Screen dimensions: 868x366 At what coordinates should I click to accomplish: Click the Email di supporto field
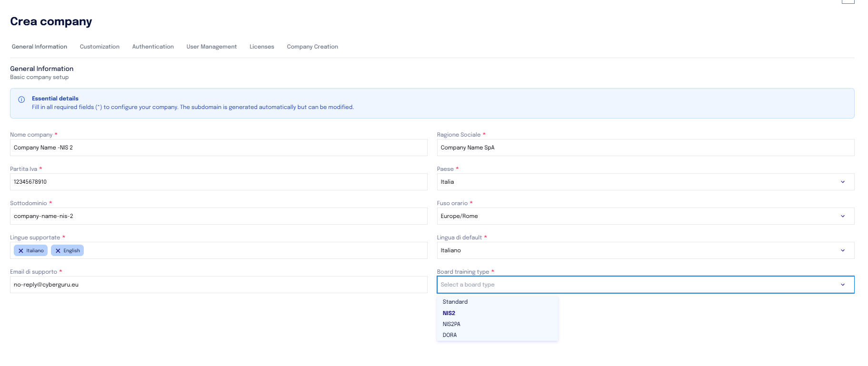pyautogui.click(x=219, y=285)
